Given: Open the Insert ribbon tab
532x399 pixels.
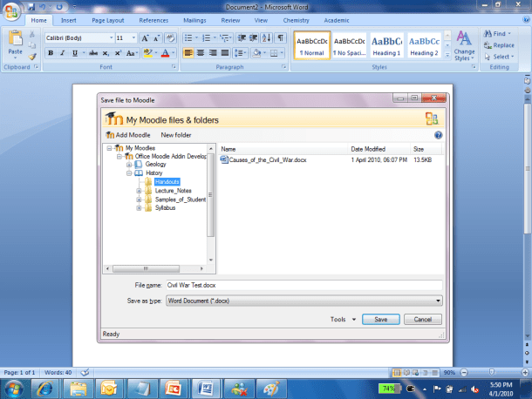Looking at the screenshot, I should [69, 20].
